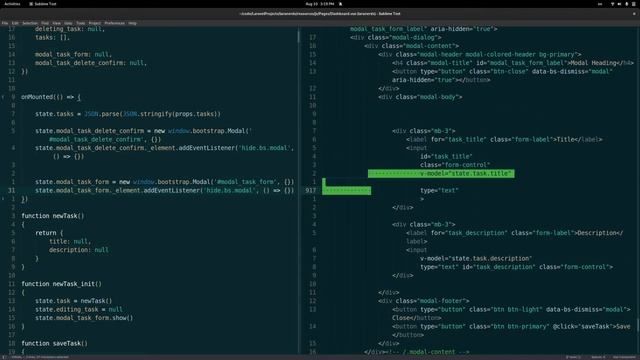
Task: Click the right pane scrollbar handle
Action: [x=638, y=325]
